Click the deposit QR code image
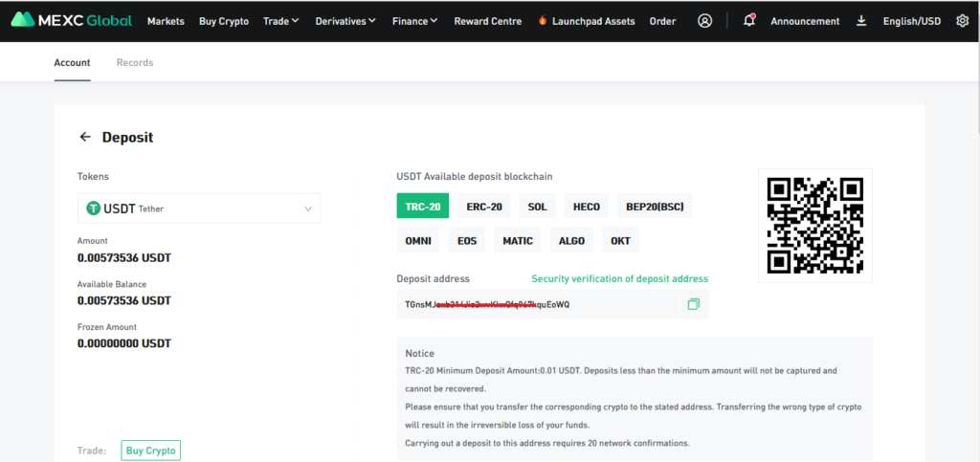Screen dimensions: 980x462 815,226
